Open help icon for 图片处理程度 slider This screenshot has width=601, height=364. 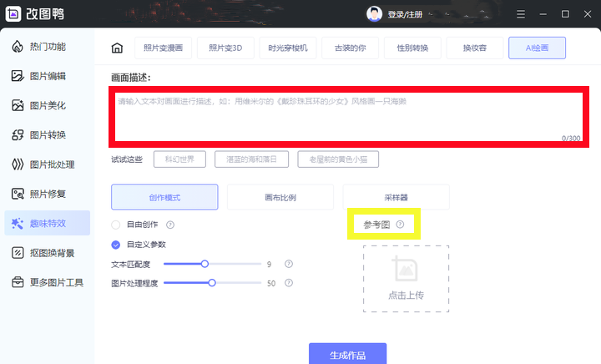(289, 283)
